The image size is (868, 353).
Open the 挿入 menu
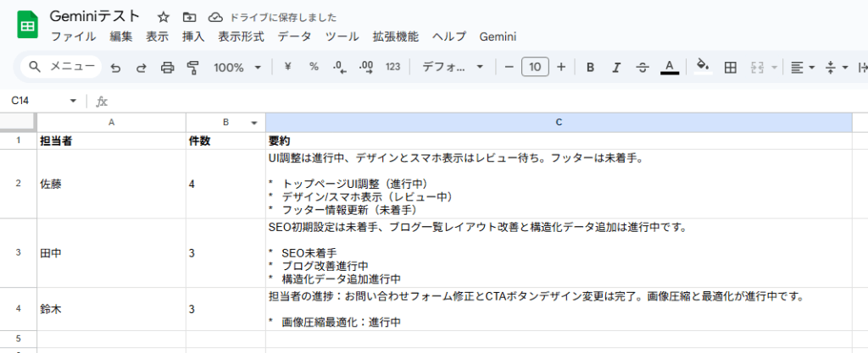(x=193, y=36)
